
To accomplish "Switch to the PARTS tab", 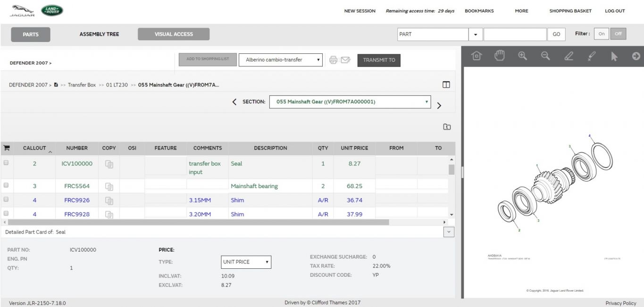I will [31, 34].
